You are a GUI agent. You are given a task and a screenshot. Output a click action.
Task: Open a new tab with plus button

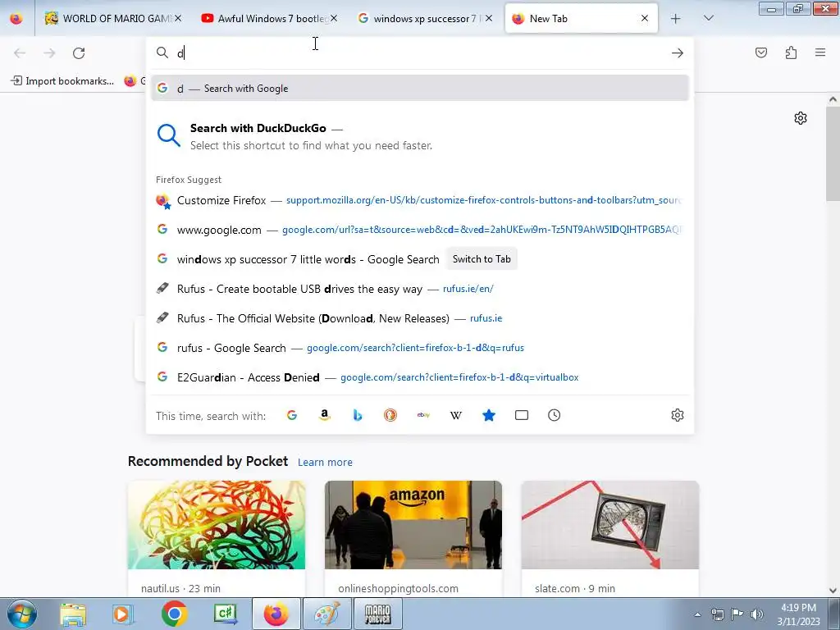pos(676,19)
